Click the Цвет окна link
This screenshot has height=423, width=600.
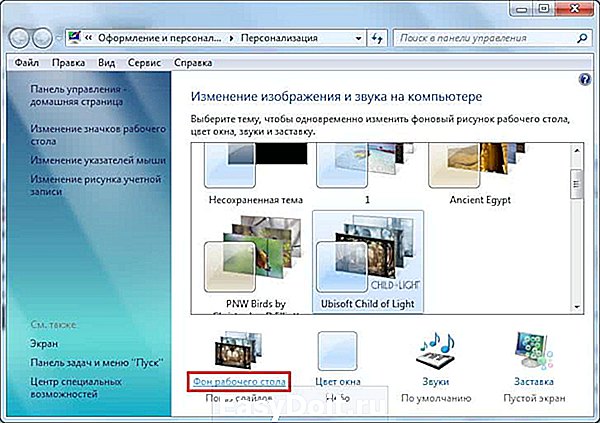pyautogui.click(x=338, y=382)
